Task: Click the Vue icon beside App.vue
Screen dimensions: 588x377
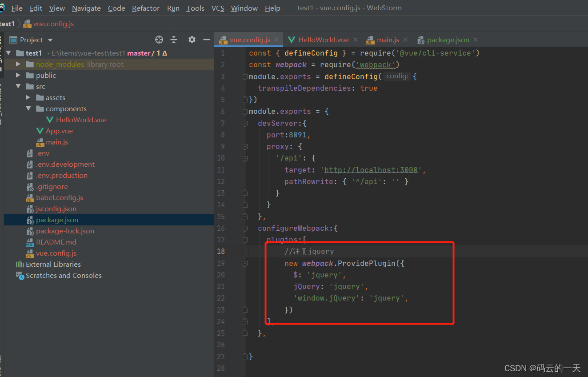Action: click(x=40, y=131)
